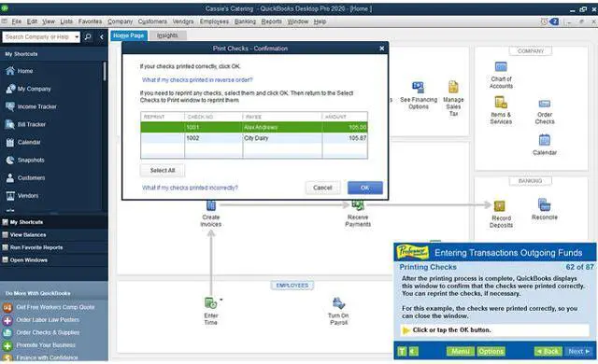This screenshot has height=364, width=598.
Task: Open Income Tracker shortcut
Action: click(x=31, y=106)
